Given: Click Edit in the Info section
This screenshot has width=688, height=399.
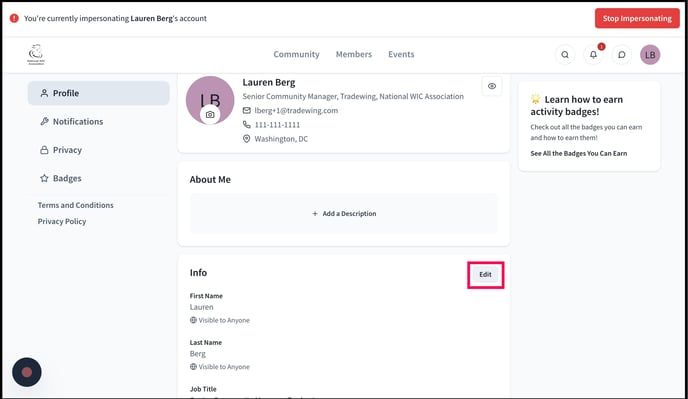Looking at the screenshot, I should click(485, 275).
